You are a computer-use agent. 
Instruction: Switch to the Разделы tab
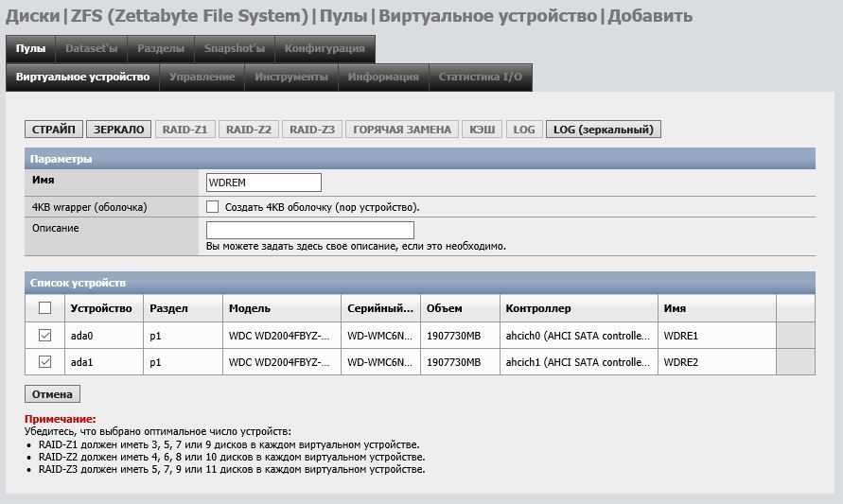tap(161, 48)
